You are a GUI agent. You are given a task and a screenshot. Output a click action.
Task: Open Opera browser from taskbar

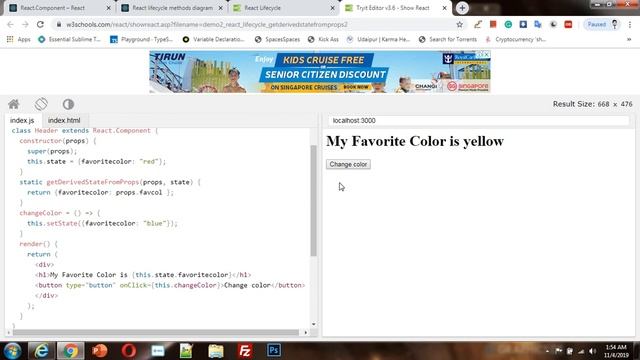tap(129, 351)
